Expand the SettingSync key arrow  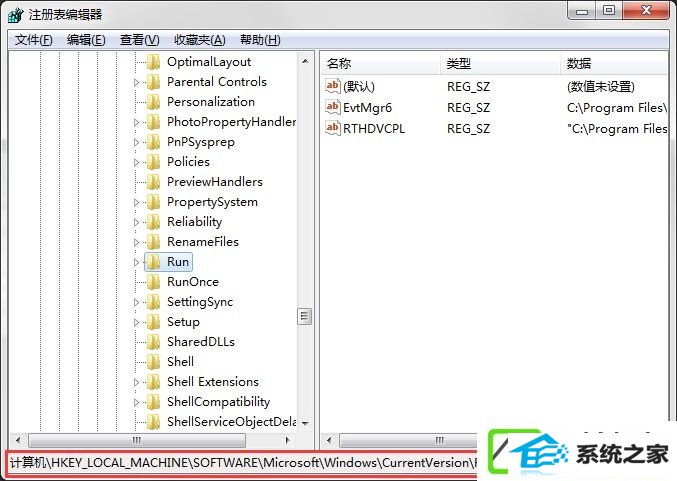point(136,302)
